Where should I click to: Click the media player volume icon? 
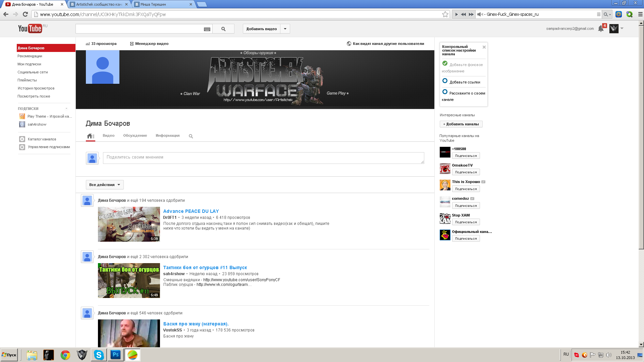(x=480, y=14)
